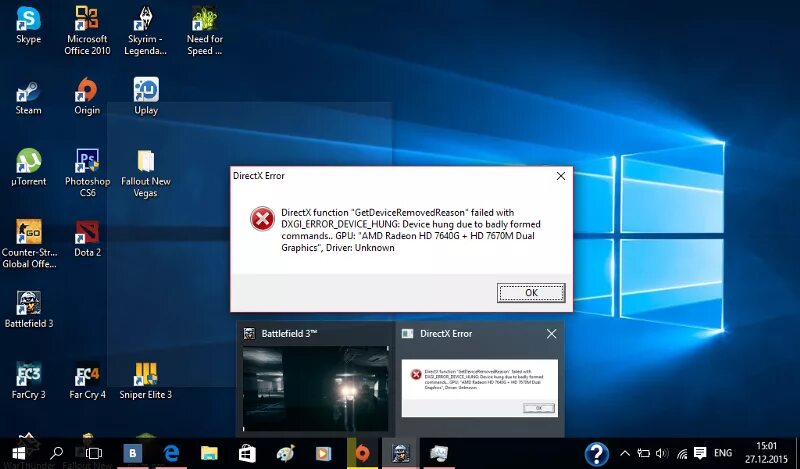The height and width of the screenshot is (469, 800).
Task: Click the red error icon in dialog
Action: pyautogui.click(x=262, y=218)
